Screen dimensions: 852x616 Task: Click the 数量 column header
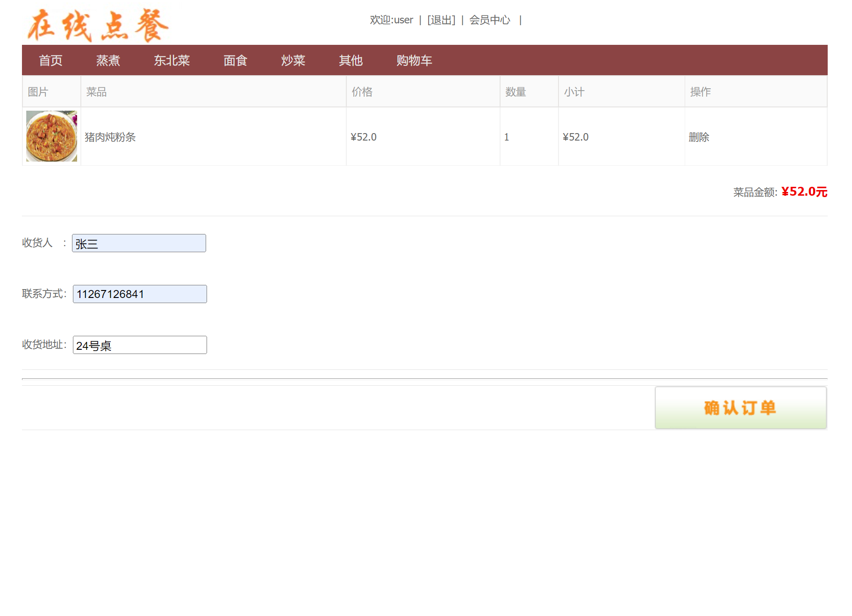516,92
